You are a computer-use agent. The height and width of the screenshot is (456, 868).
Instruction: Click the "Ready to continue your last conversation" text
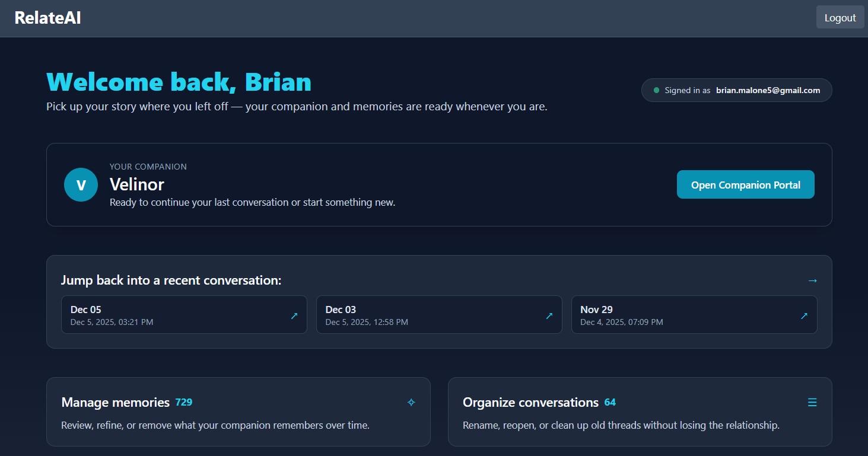click(252, 202)
